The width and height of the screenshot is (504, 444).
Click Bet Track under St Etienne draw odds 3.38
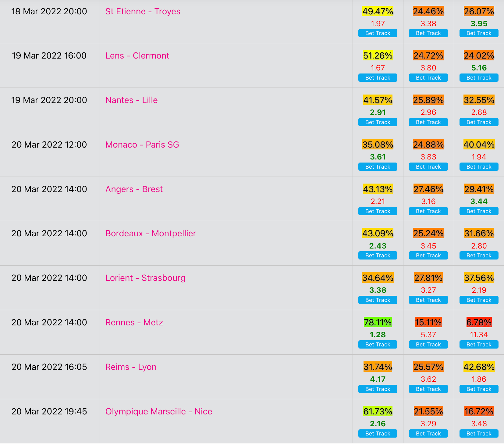pos(428,33)
